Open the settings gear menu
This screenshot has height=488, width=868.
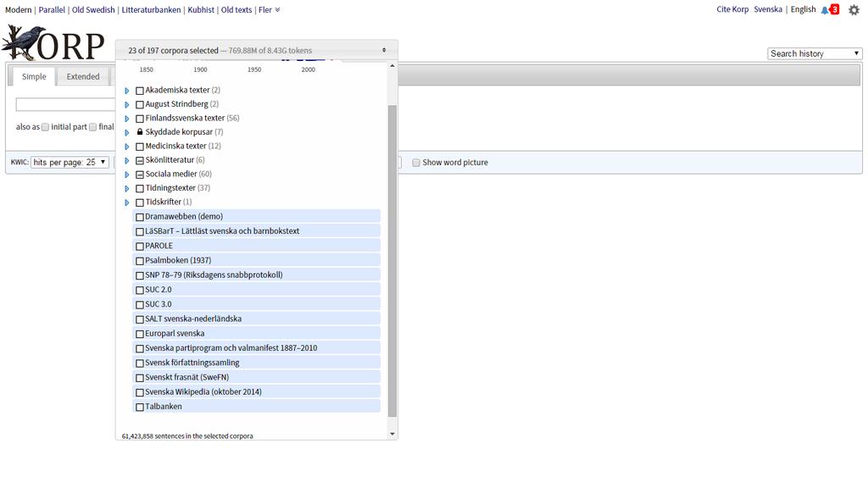[x=854, y=10]
